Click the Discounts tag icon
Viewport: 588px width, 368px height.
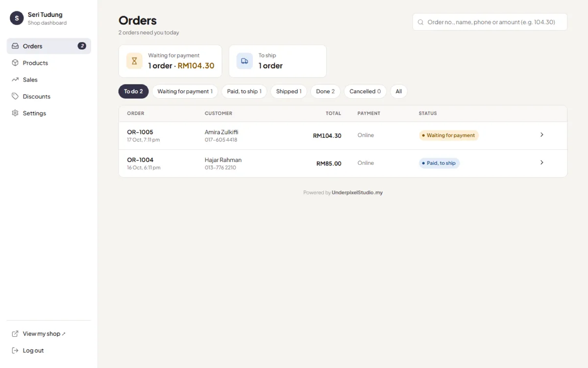pyautogui.click(x=15, y=96)
